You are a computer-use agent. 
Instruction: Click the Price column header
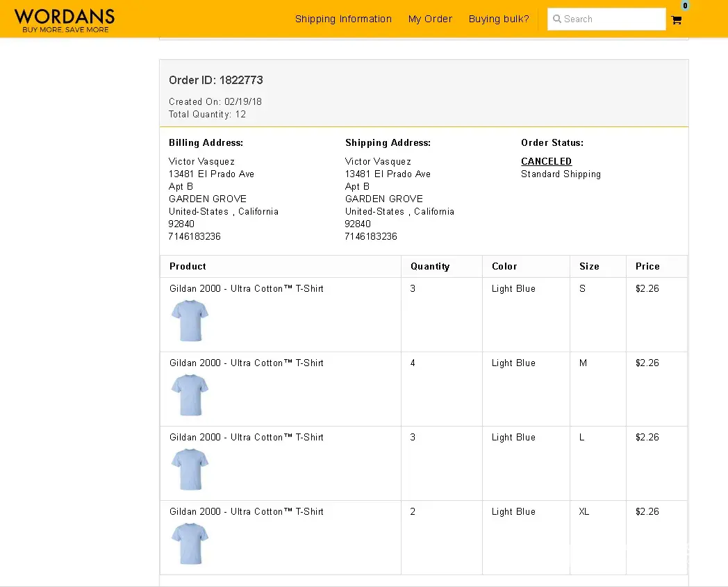647,266
